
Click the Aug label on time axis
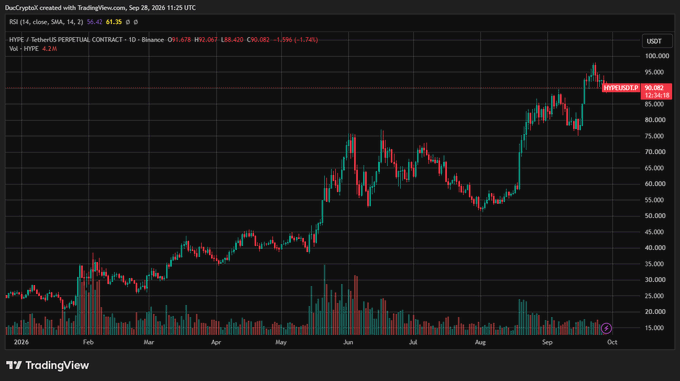point(480,342)
